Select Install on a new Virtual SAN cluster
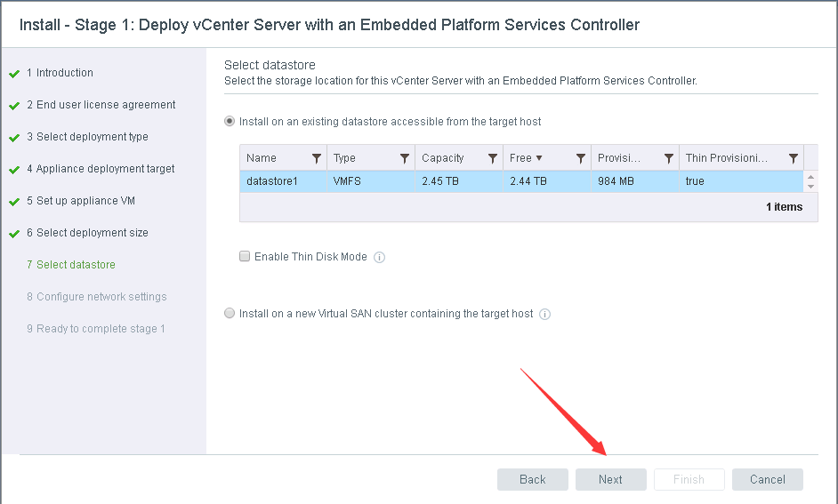The height and width of the screenshot is (504, 838). point(230,313)
